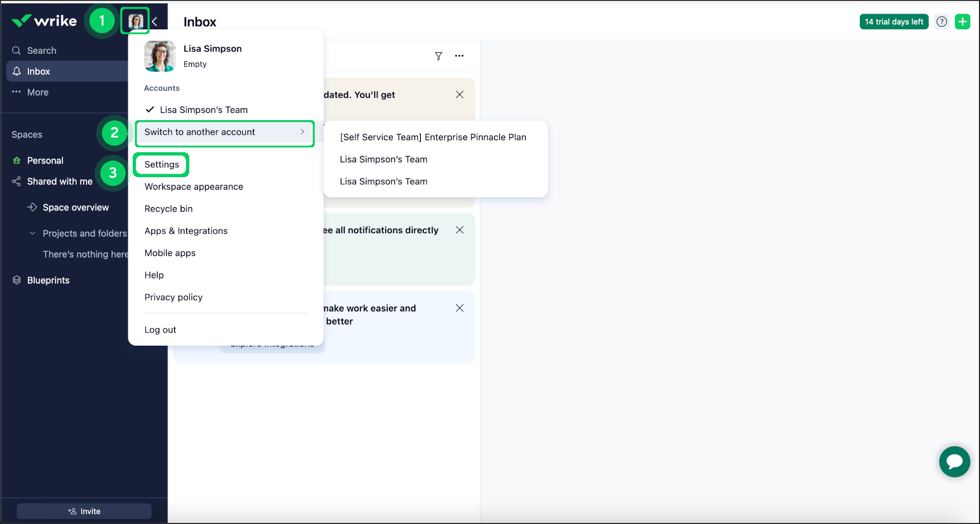The height and width of the screenshot is (524, 980).
Task: Dismiss the 'make work easier' notification card
Action: pos(460,308)
